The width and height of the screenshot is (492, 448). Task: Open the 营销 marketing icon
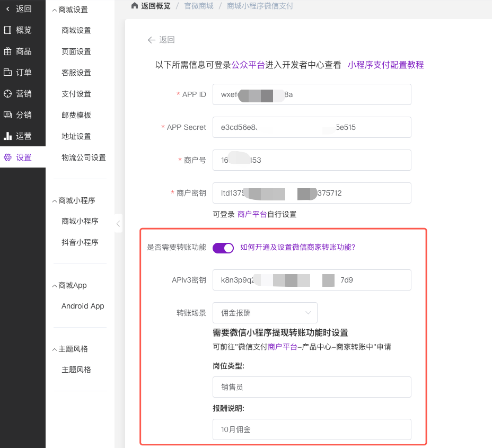click(7, 94)
